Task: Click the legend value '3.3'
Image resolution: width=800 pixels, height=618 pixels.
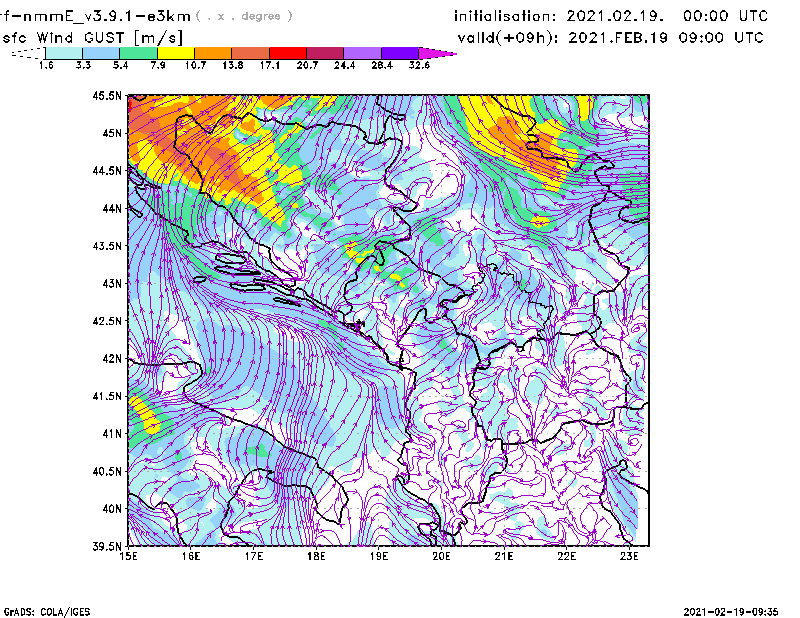Action: (x=83, y=65)
